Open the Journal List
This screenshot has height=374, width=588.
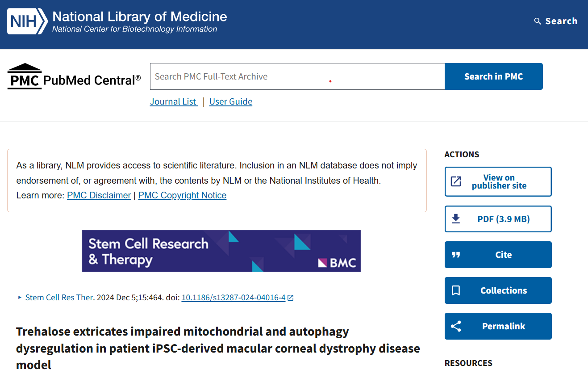(x=173, y=101)
